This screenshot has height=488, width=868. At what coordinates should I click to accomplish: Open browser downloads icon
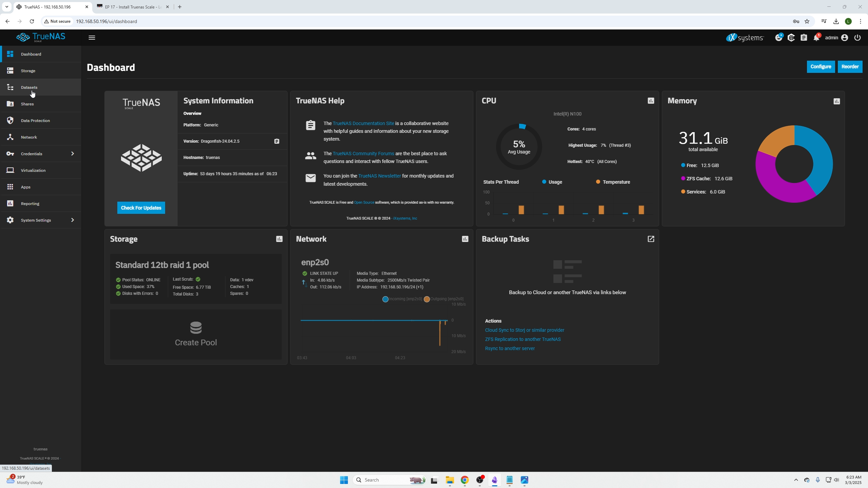pos(836,21)
